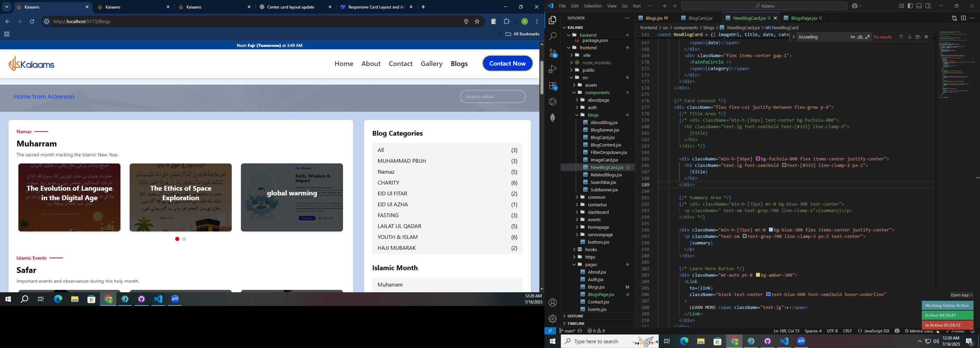Image resolution: width=980 pixels, height=348 pixels.
Task: Close the NewBlogCard.jsx tab
Action: pyautogui.click(x=775, y=18)
